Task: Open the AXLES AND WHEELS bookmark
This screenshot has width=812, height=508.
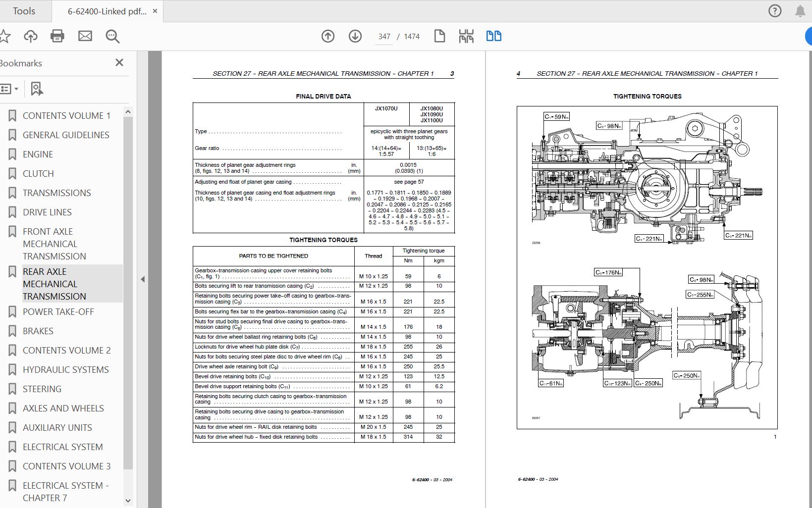Action: 63,408
